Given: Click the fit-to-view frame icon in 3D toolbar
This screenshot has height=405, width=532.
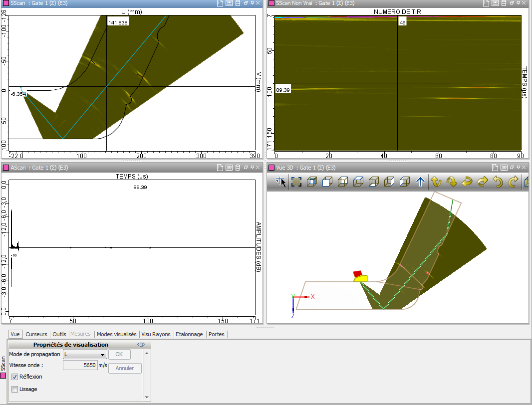Looking at the screenshot, I should click(296, 183).
